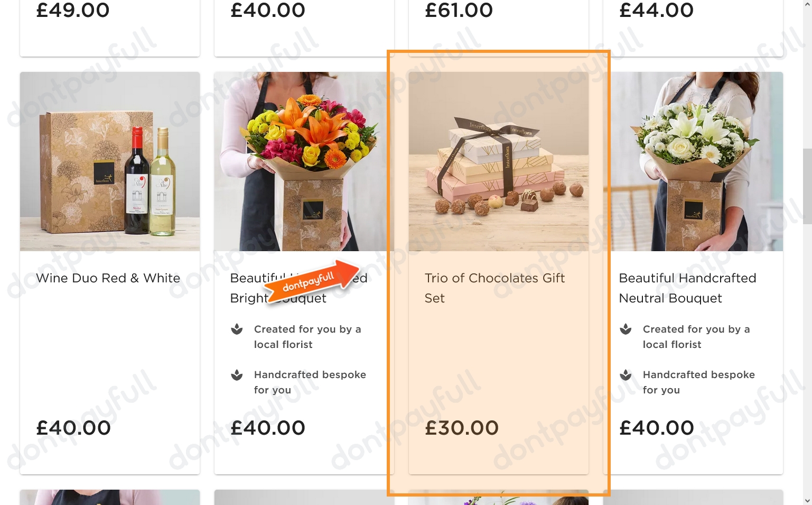
Task: Open the £61.00 product card above
Action: coord(499,27)
